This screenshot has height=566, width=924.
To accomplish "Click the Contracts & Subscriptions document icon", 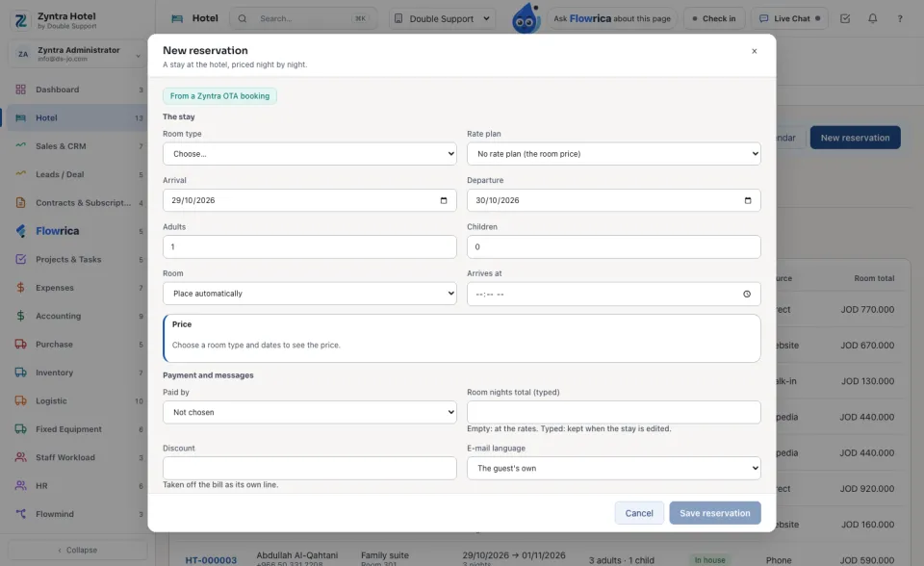I will coord(20,202).
